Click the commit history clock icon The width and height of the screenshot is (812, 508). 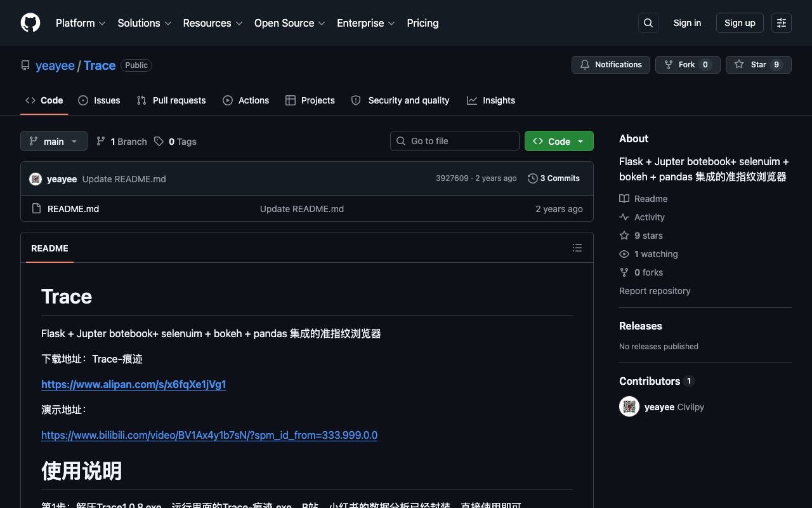coord(533,178)
